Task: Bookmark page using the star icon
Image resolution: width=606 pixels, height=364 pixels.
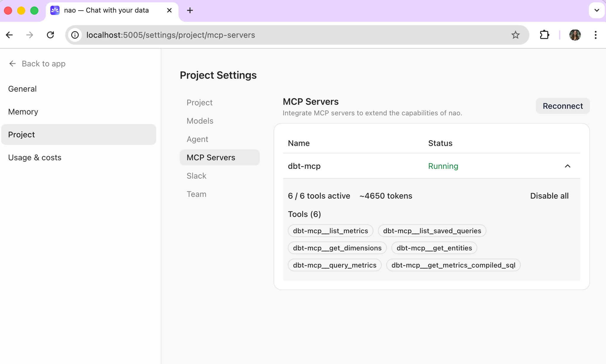Action: (515, 35)
